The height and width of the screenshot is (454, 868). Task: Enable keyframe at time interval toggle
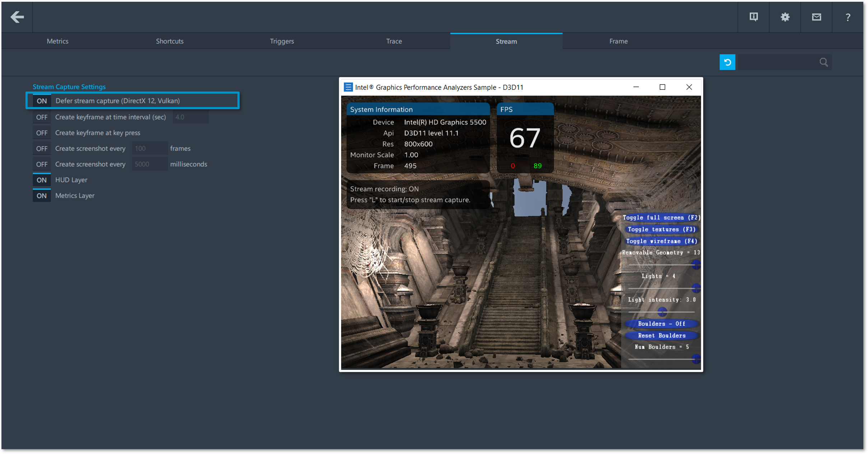coord(42,117)
